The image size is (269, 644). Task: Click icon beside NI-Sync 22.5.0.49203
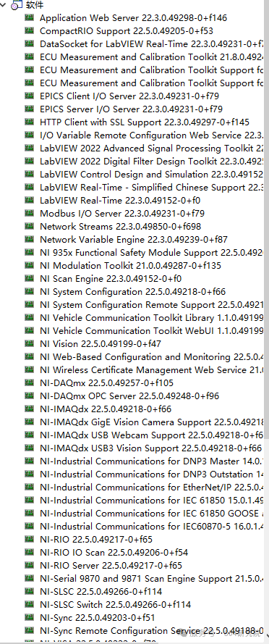click(x=29, y=617)
